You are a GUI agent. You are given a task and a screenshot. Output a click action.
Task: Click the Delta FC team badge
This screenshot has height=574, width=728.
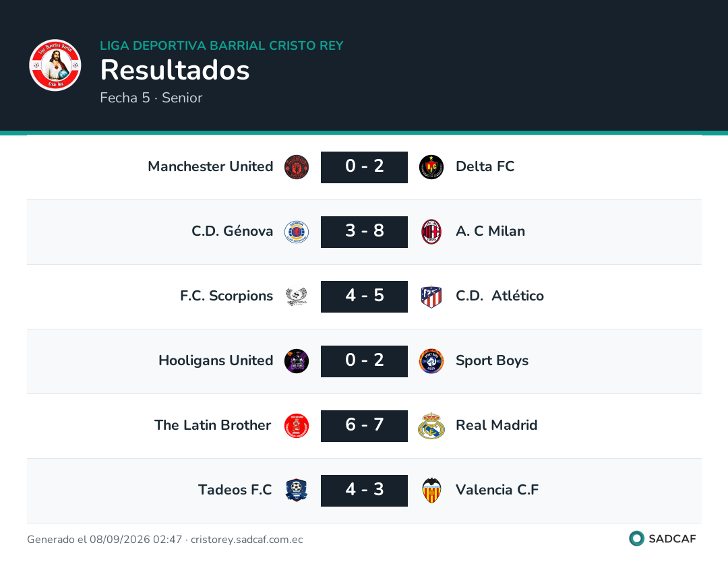[431, 167]
